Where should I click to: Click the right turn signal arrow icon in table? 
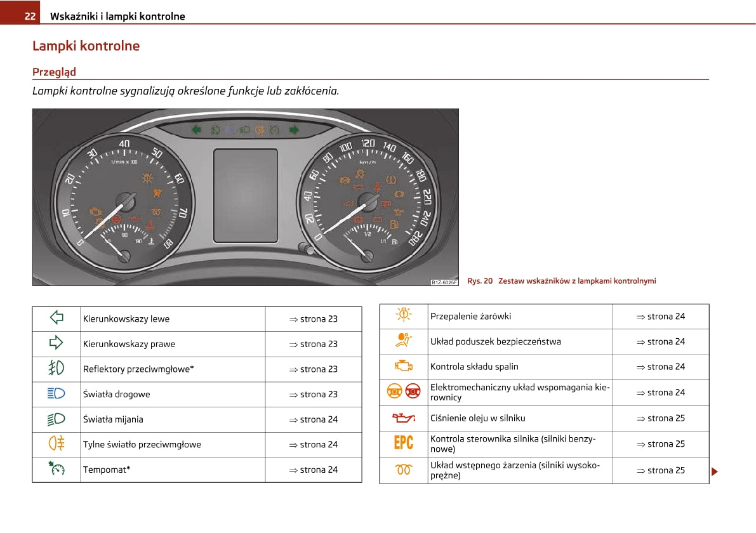pyautogui.click(x=56, y=343)
